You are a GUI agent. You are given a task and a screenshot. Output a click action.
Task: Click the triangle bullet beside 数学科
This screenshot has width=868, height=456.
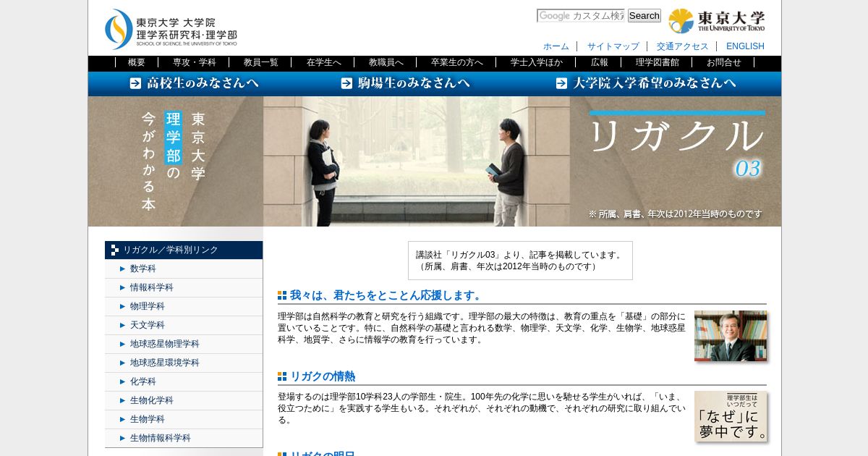(x=123, y=269)
